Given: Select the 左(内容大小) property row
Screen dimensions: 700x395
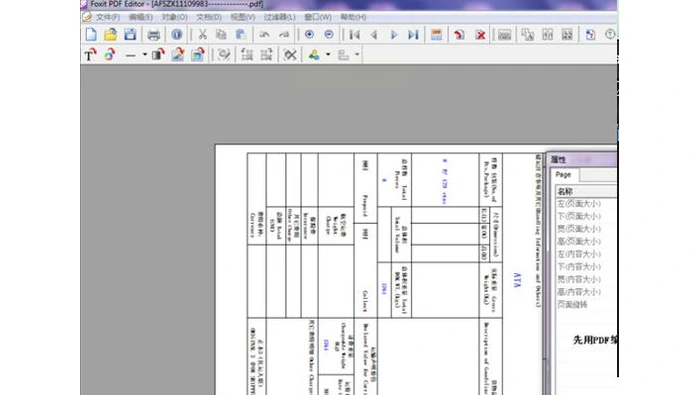Looking at the screenshot, I should [x=586, y=254].
